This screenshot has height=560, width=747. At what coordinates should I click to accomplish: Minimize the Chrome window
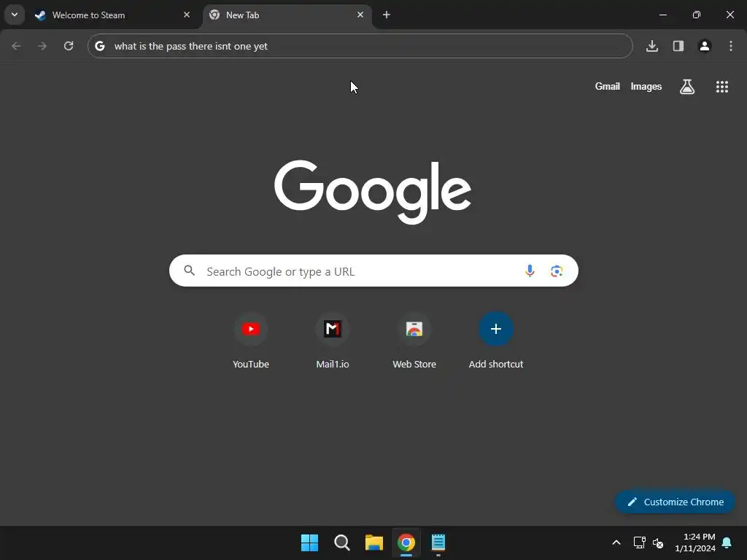click(662, 15)
